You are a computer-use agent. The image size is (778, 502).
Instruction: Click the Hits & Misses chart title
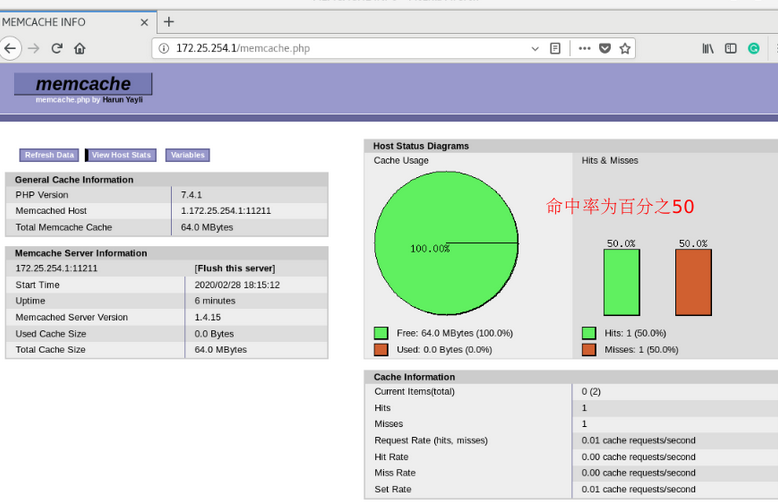point(610,161)
